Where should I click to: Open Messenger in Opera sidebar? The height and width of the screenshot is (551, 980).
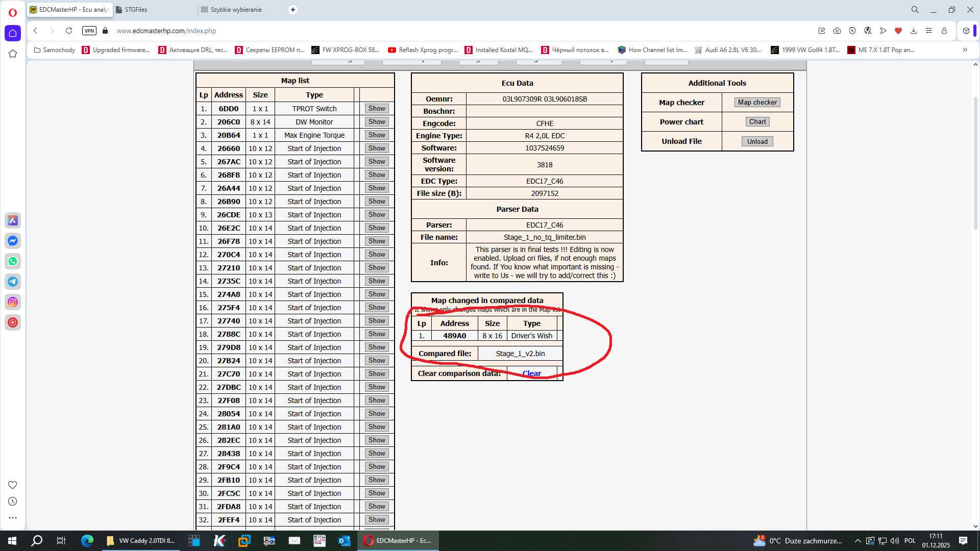click(13, 241)
